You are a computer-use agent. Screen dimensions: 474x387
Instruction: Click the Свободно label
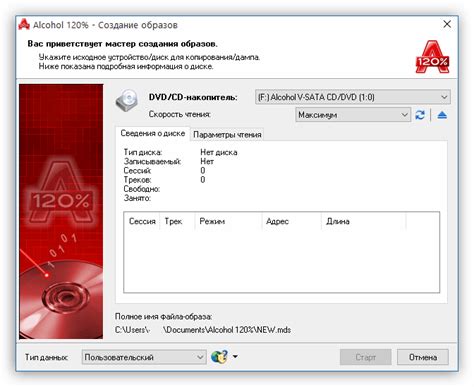point(142,189)
